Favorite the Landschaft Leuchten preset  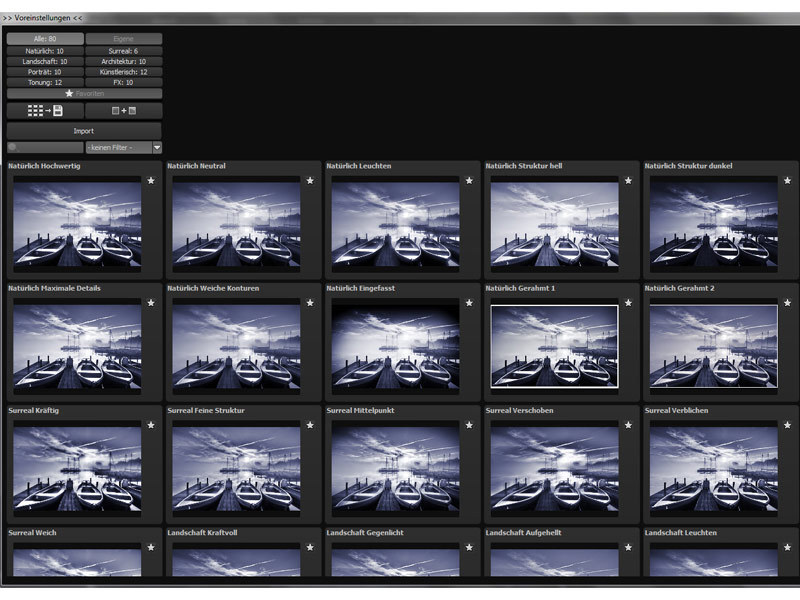tap(788, 547)
